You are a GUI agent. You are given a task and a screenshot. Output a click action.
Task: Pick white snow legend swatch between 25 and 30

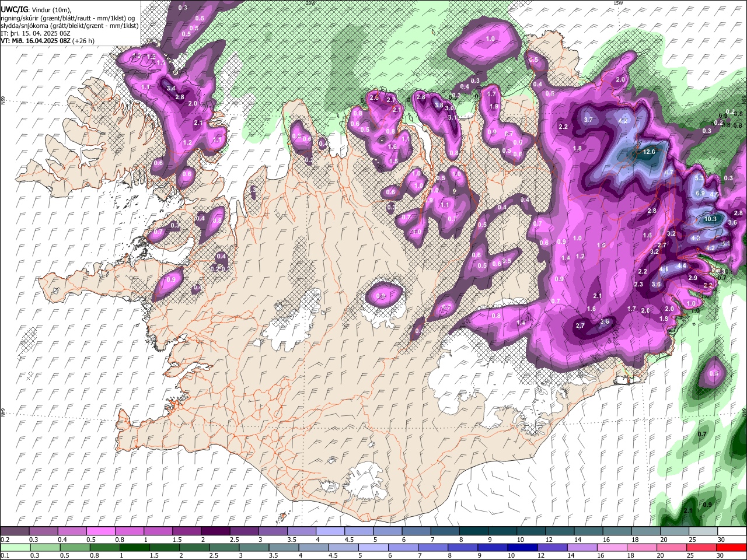pyautogui.click(x=702, y=531)
